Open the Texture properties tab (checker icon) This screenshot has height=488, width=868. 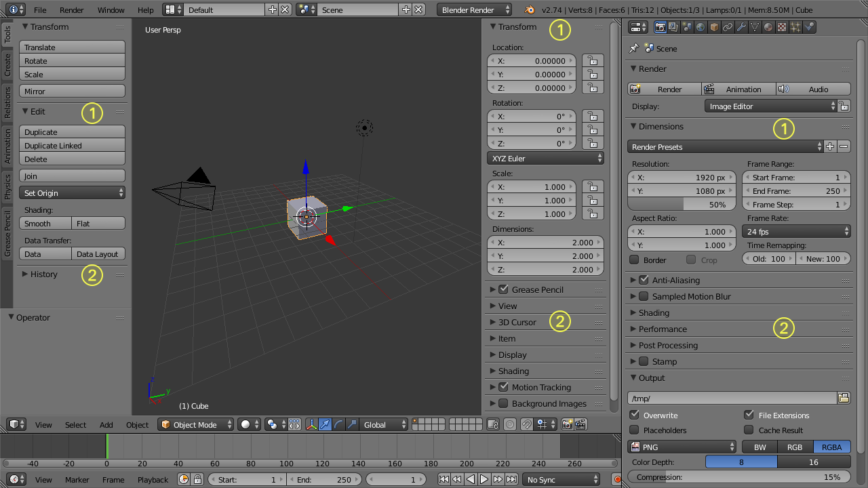coord(781,26)
